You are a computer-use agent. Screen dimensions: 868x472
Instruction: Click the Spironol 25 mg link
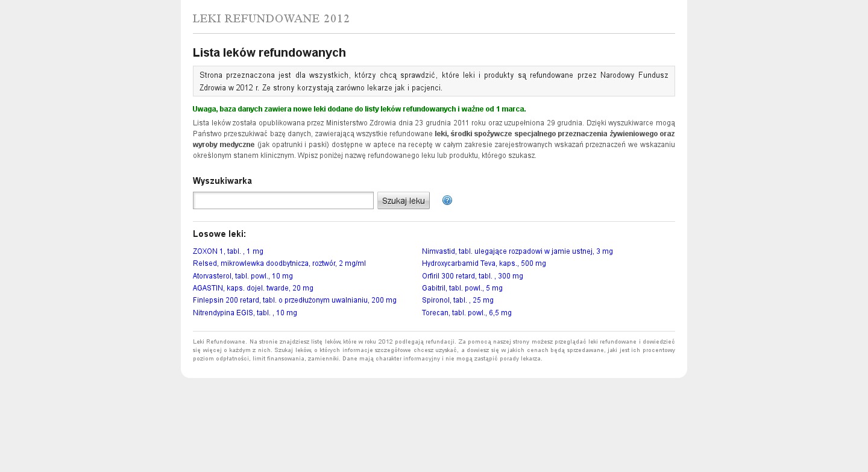[458, 300]
